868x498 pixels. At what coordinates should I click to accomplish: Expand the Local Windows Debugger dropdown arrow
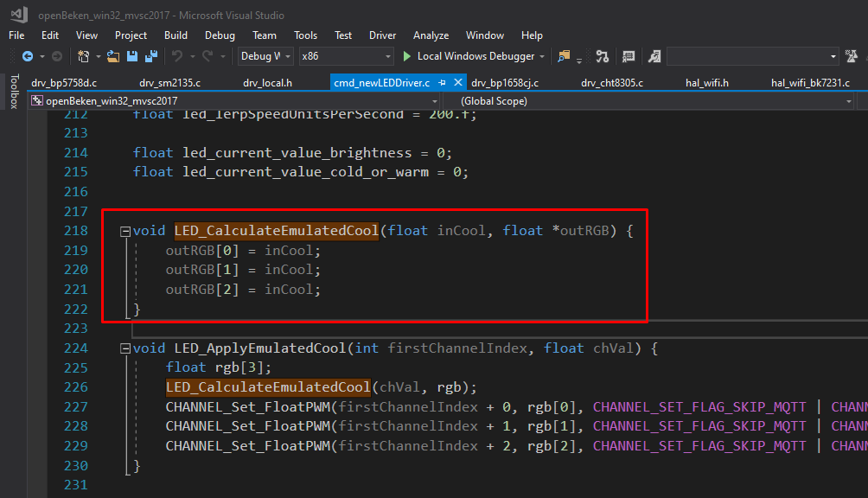tap(542, 56)
